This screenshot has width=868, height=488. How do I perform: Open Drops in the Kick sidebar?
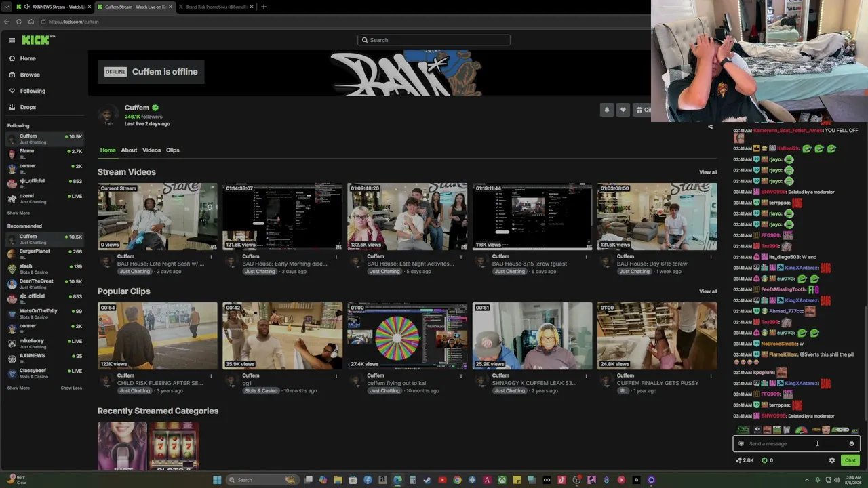(28, 107)
